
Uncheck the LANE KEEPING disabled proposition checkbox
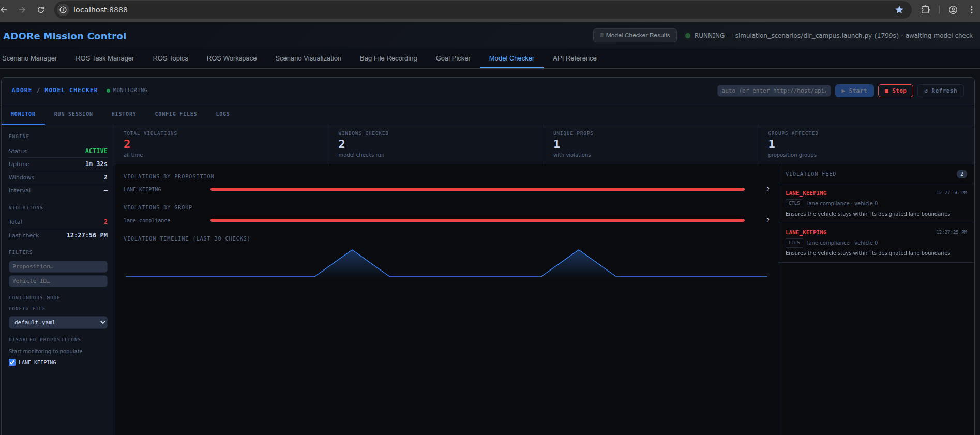point(12,362)
